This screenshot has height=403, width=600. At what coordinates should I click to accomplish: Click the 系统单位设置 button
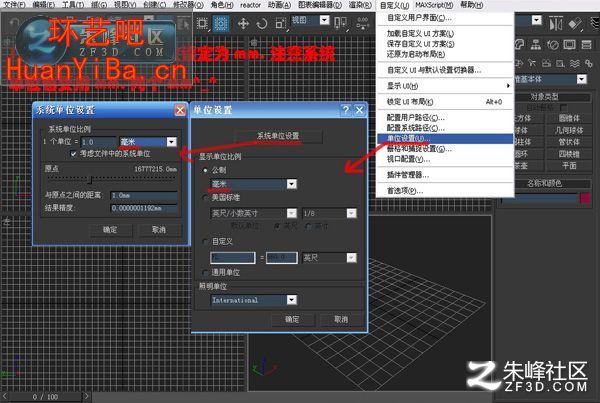(278, 136)
